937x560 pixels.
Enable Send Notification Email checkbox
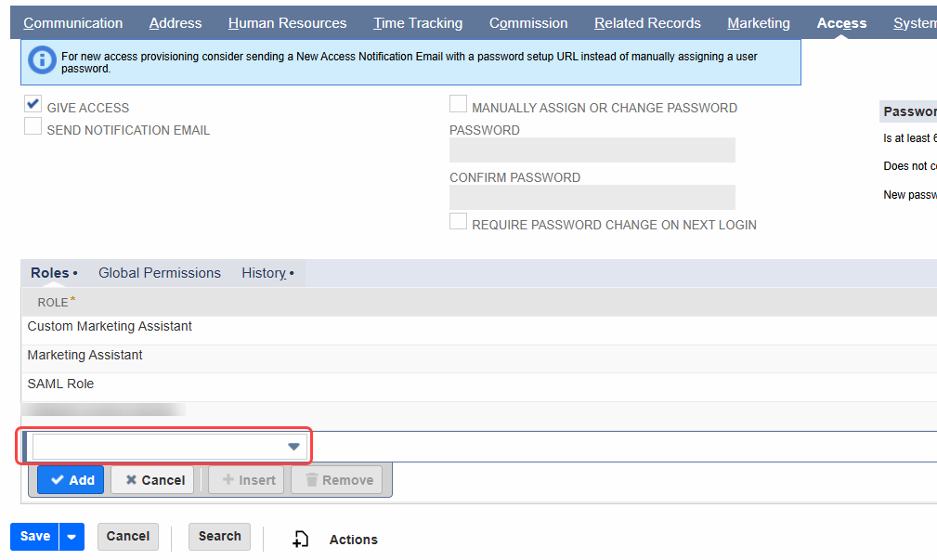point(33,128)
